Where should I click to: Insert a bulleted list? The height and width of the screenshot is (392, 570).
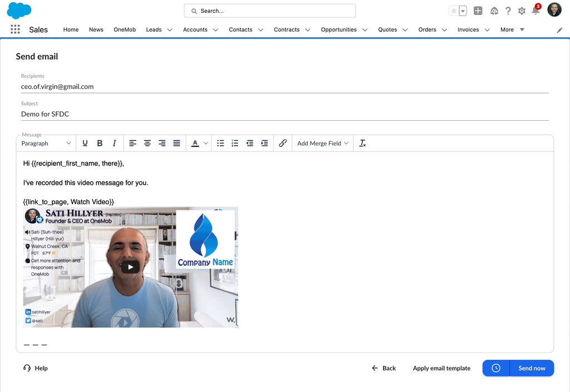click(220, 143)
